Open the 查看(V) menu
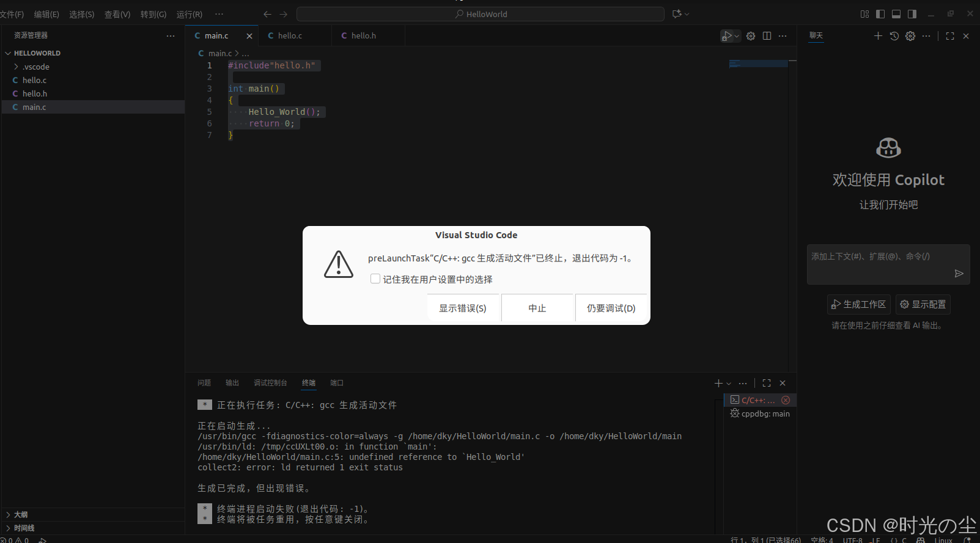The height and width of the screenshot is (543, 980). (x=117, y=14)
